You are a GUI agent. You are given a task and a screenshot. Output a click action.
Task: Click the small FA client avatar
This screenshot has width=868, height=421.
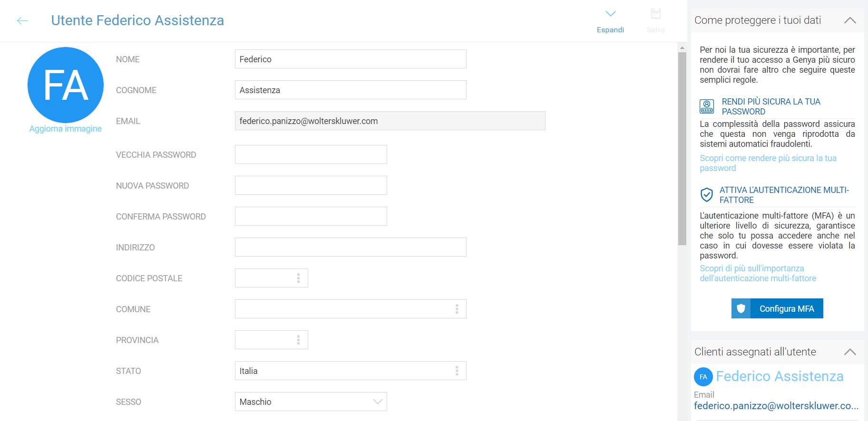coord(703,377)
